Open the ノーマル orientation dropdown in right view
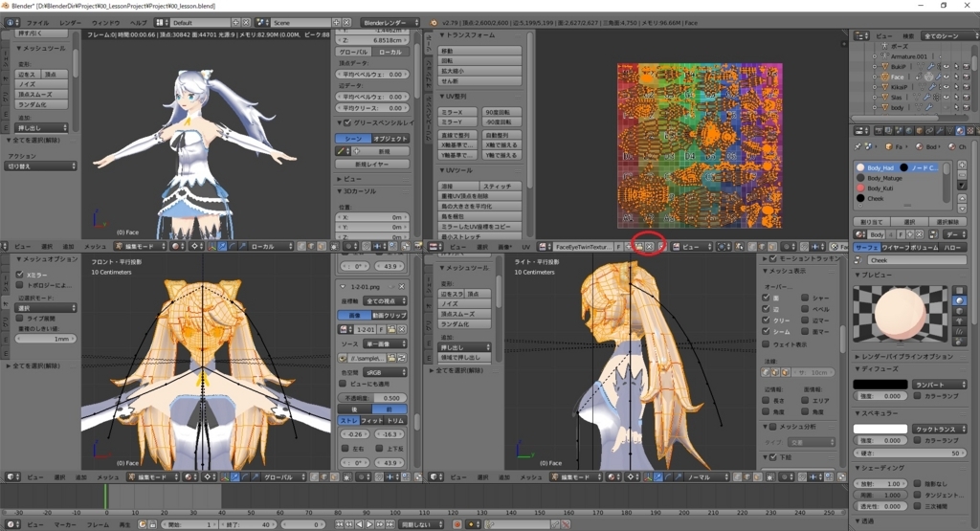Viewport: 980px width, 531px height. point(705,477)
